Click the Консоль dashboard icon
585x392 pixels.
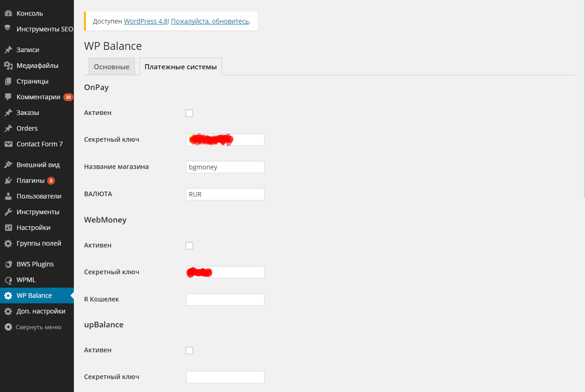(x=8, y=13)
